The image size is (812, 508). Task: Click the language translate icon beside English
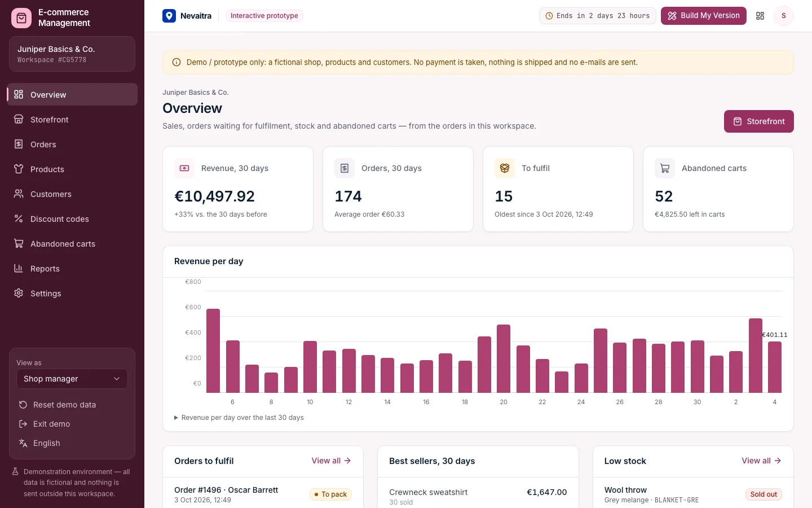[23, 443]
